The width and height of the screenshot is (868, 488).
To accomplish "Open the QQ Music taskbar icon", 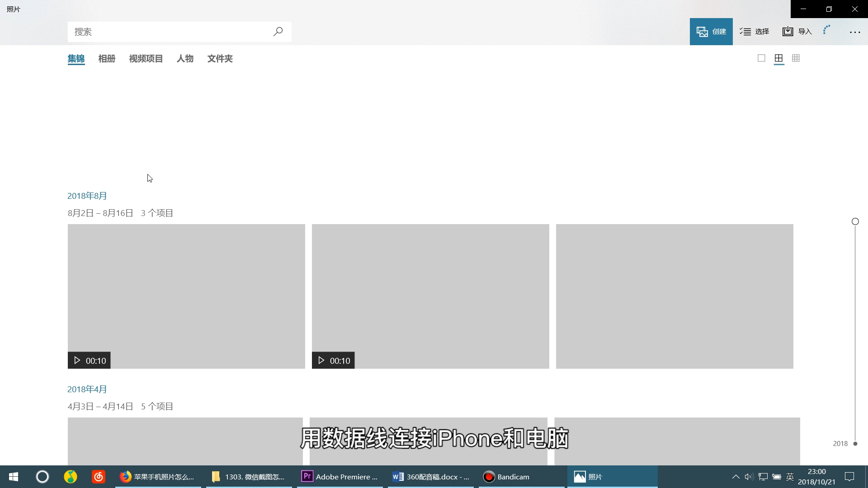I will [x=71, y=477].
